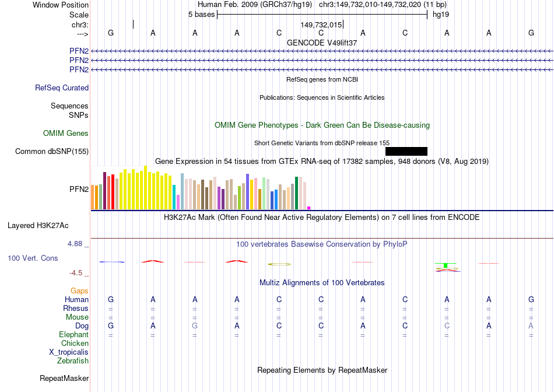The height and width of the screenshot is (392, 554).
Task: Open the RefSeq Curated track label
Action: [62, 87]
